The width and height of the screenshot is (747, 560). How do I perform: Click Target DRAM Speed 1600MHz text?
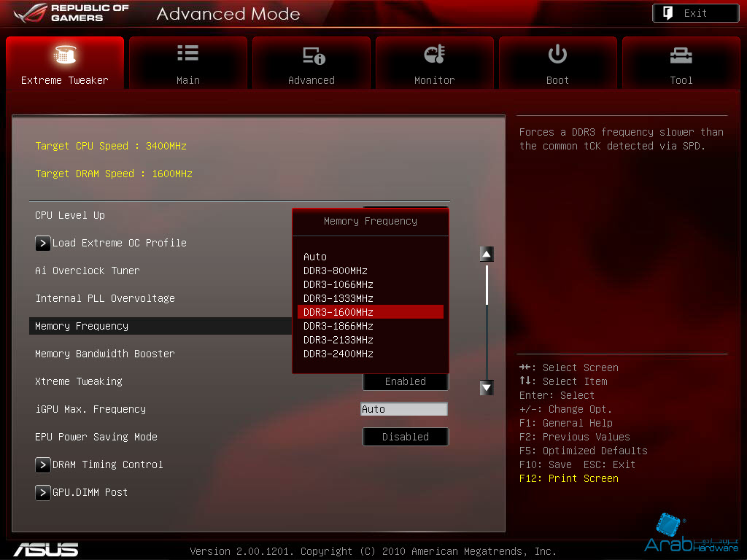[x=113, y=174]
